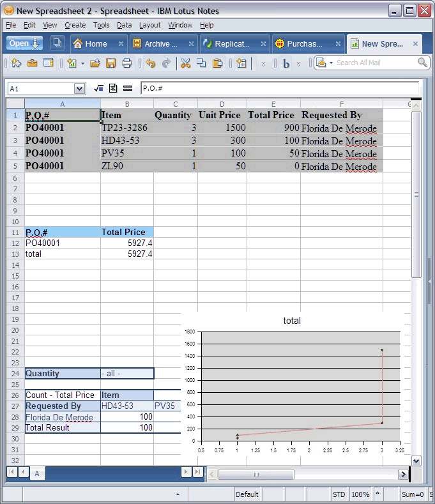435x504 pixels.
Task: Click the cut scissors icon
Action: (185, 63)
